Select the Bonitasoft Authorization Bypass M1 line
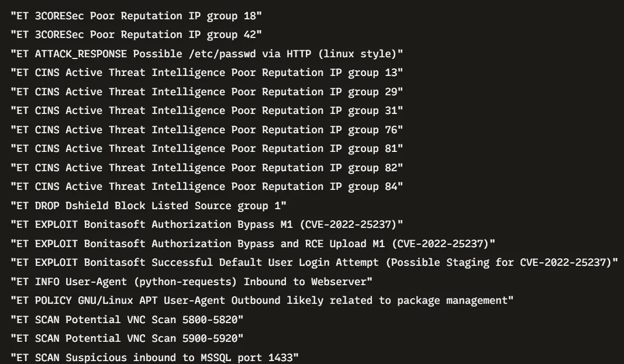624x364 pixels. [207, 224]
